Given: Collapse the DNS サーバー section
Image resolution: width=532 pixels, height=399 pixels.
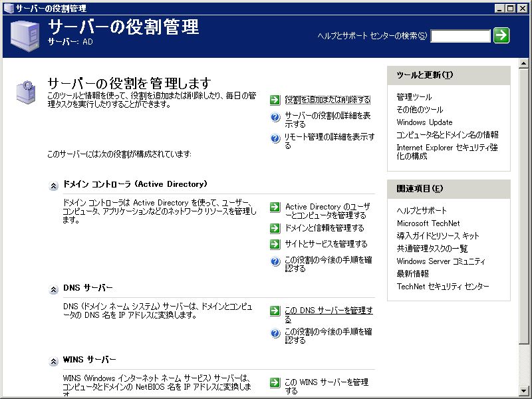Looking at the screenshot, I should pos(53,290).
